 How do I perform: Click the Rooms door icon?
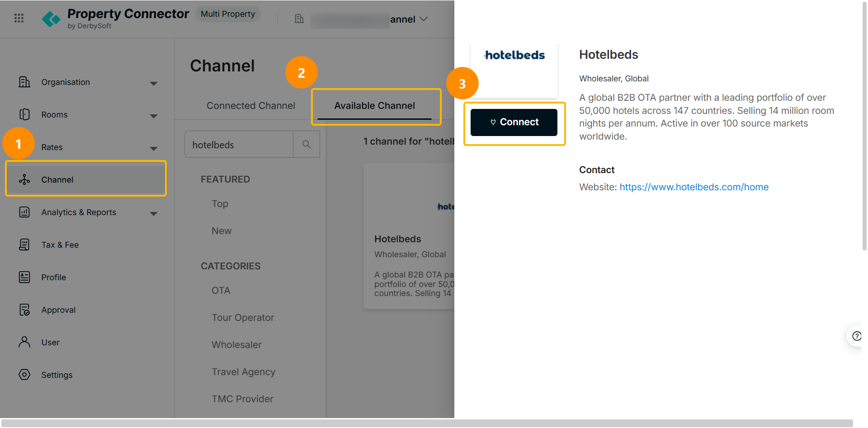pyautogui.click(x=24, y=114)
